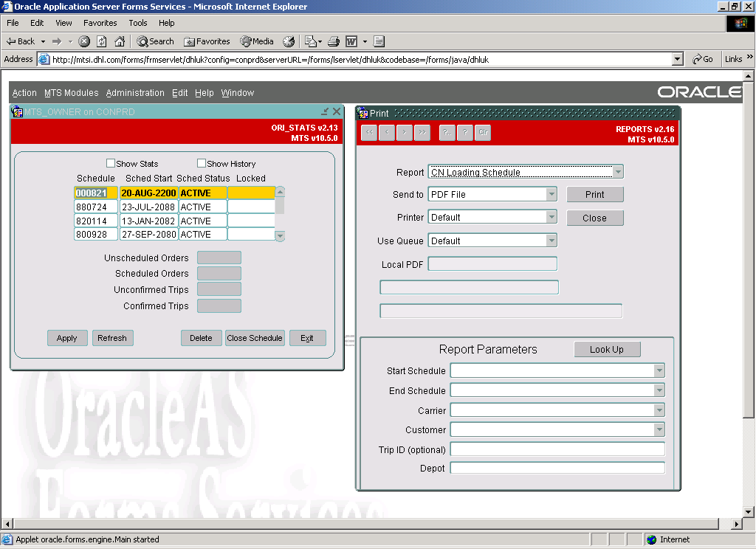
Task: Expand the Customer dropdown
Action: click(659, 429)
